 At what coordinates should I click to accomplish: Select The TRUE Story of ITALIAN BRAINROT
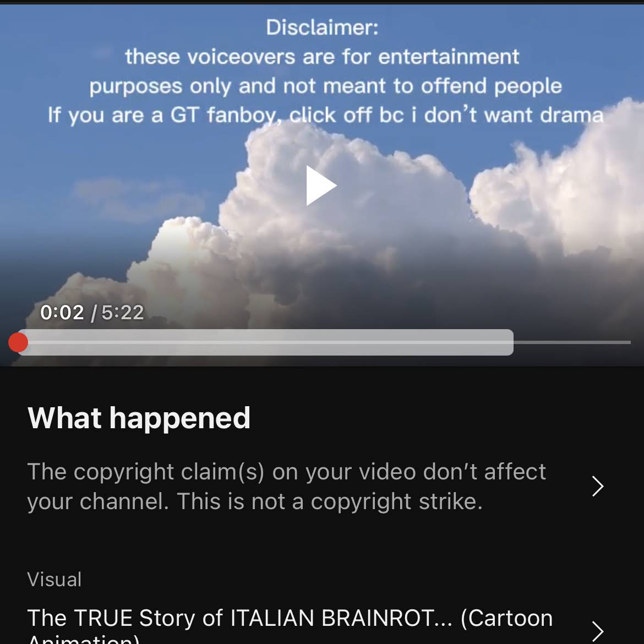point(290,624)
